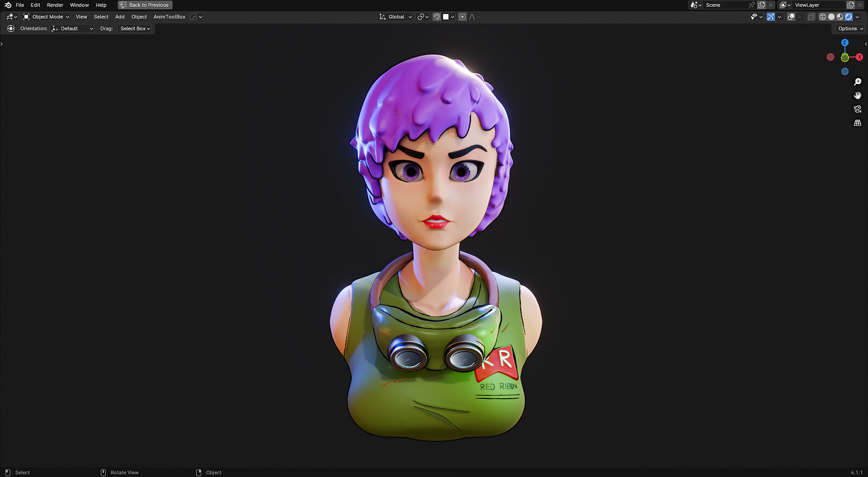The width and height of the screenshot is (868, 477).
Task: Toggle X-ray mode
Action: 811,17
